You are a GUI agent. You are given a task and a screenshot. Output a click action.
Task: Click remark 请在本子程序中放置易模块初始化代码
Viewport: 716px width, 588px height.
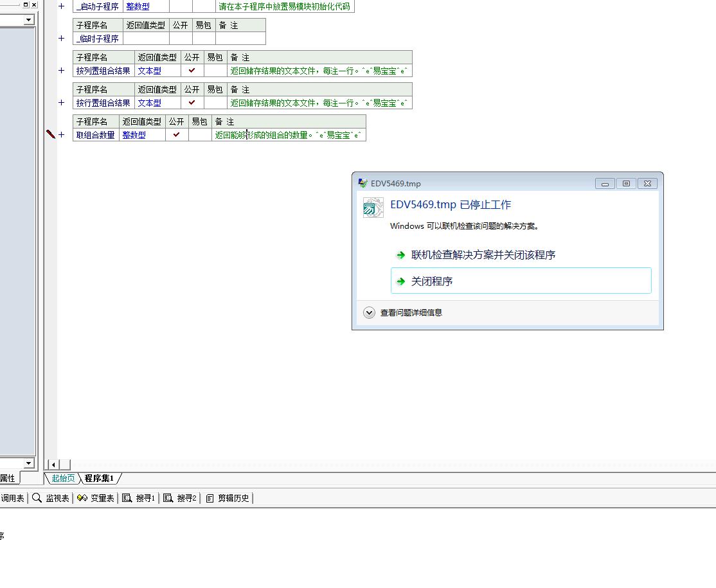[284, 6]
